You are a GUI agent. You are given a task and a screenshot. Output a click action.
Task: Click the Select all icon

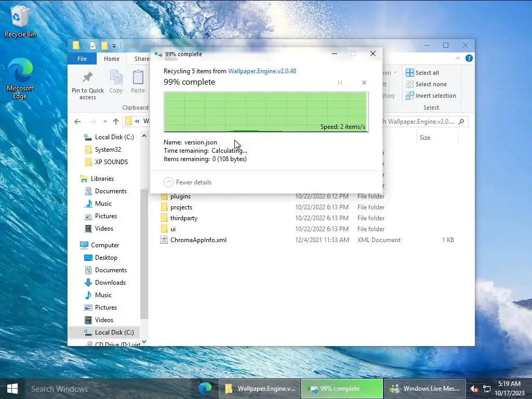410,73
